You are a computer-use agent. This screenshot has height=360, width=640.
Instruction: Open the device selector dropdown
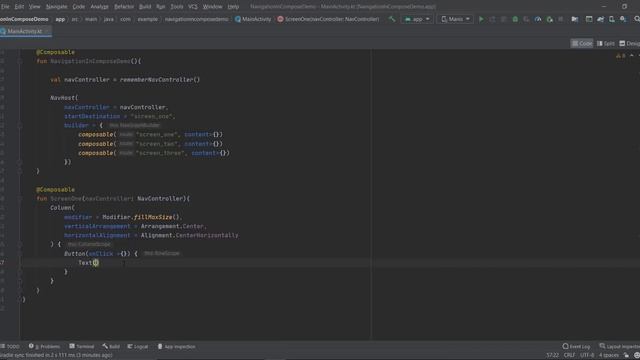[x=455, y=19]
